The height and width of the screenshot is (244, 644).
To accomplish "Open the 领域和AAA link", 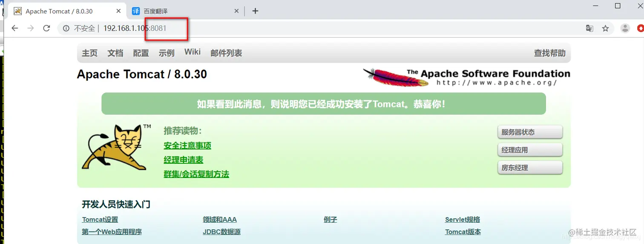I will [x=220, y=220].
